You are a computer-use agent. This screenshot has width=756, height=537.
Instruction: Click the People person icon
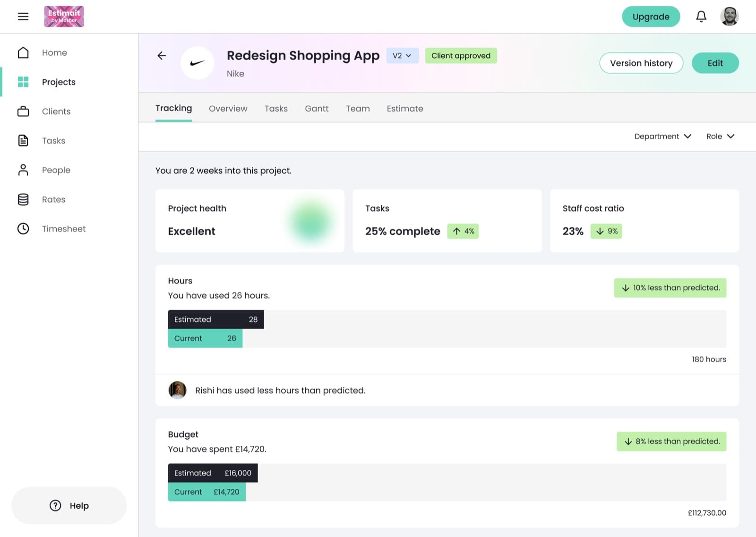(23, 170)
